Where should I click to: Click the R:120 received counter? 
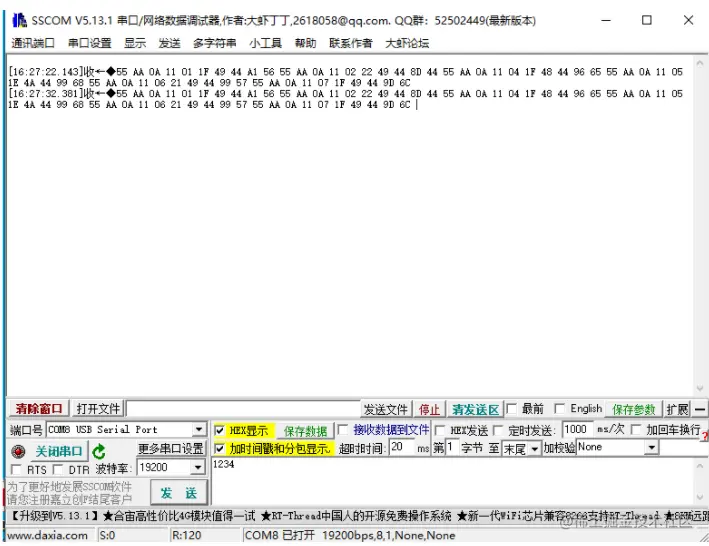186,536
